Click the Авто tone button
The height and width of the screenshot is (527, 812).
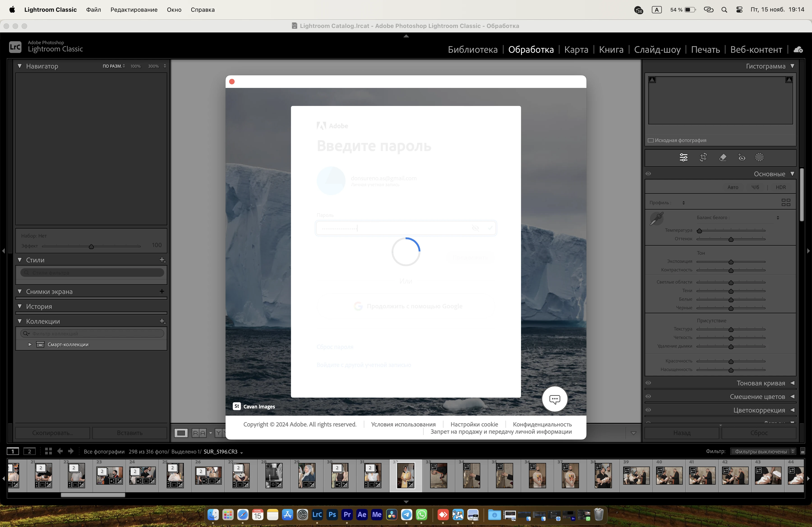pos(733,188)
